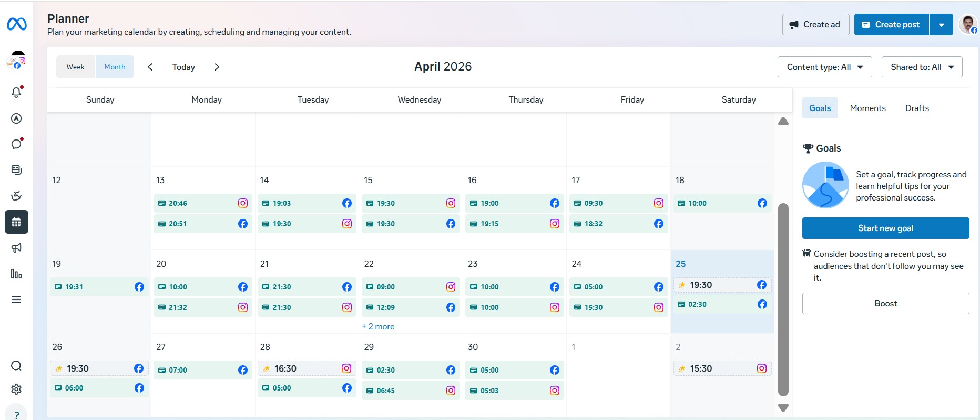Switch calendar to Week view
Screen dimensions: 980x420
click(x=76, y=67)
